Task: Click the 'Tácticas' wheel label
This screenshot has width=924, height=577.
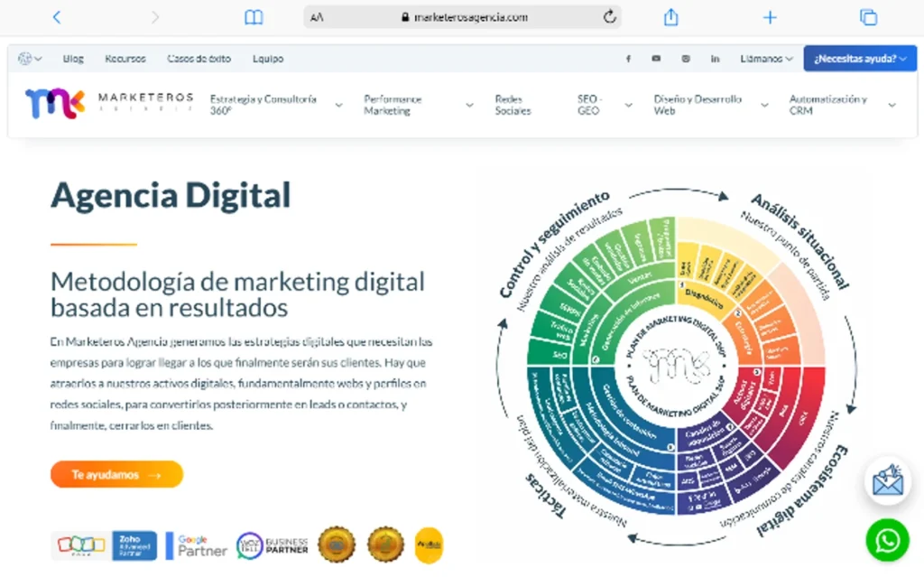Action: pyautogui.click(x=546, y=495)
